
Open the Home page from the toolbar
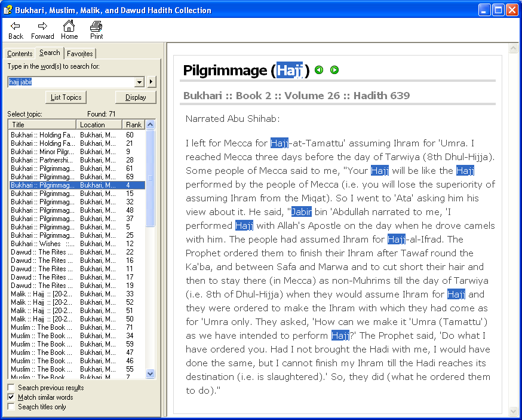pyautogui.click(x=69, y=30)
